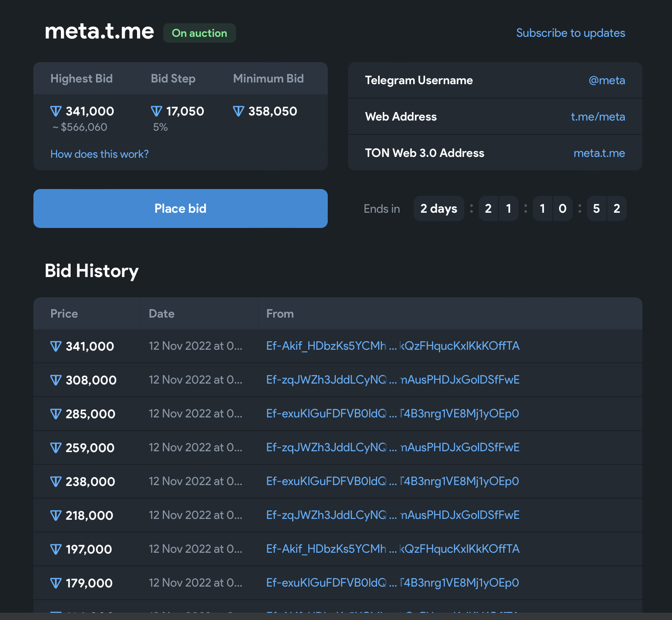The height and width of the screenshot is (620, 672).
Task: Click TON icon in 197,000 bid row
Action: click(x=56, y=549)
